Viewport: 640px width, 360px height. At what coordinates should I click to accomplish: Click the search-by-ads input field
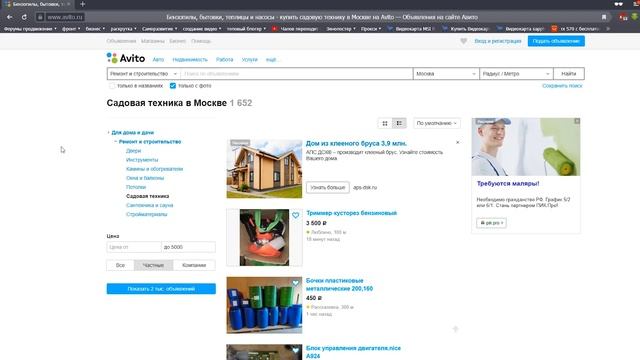(297, 74)
